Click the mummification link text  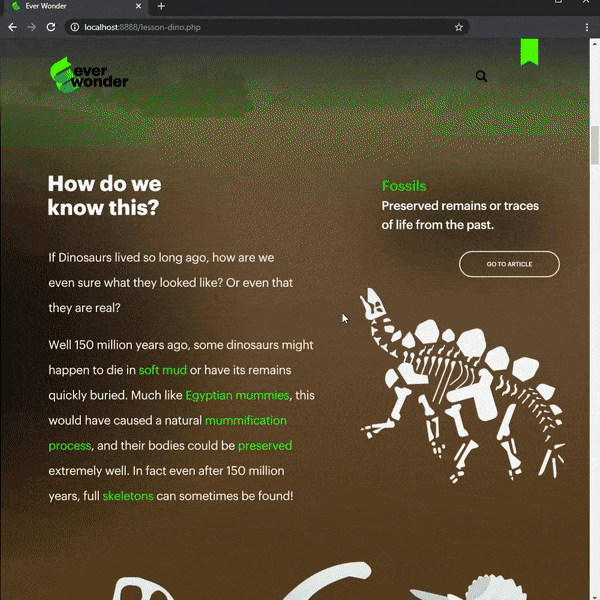pos(246,421)
